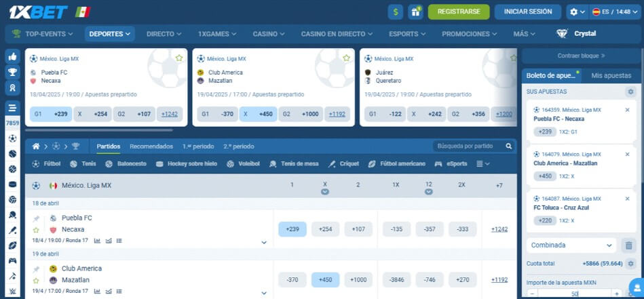Switch to Mis apuestas tab
This screenshot has width=644, height=299.
pyautogui.click(x=611, y=75)
